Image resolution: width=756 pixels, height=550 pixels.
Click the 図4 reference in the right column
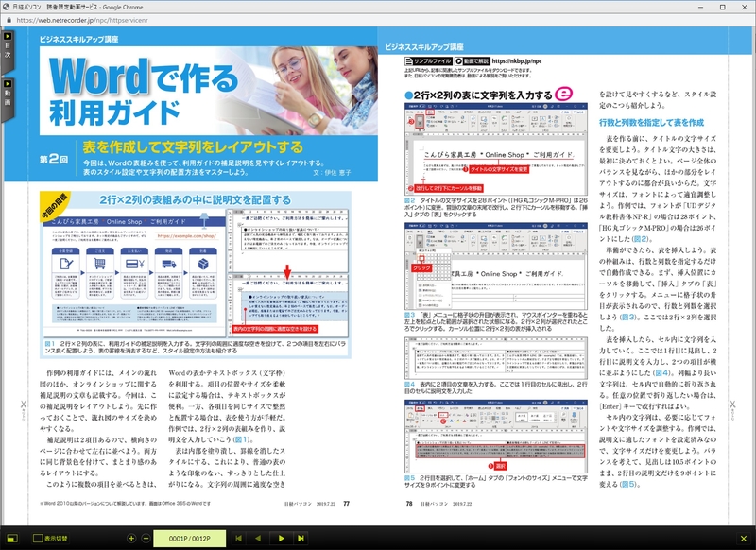pos(661,372)
